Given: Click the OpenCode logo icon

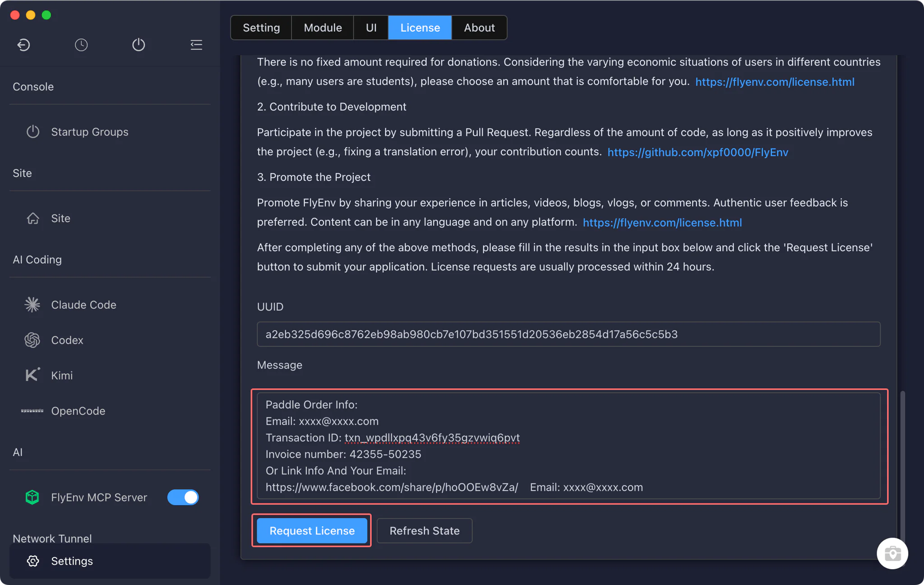Looking at the screenshot, I should [x=32, y=411].
